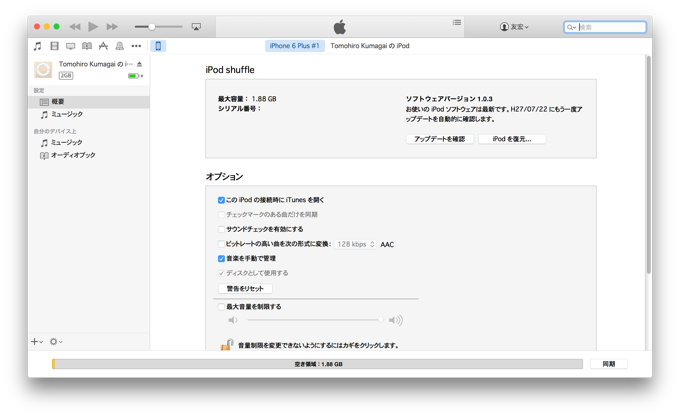Open the Books library icon

pyautogui.click(x=87, y=46)
